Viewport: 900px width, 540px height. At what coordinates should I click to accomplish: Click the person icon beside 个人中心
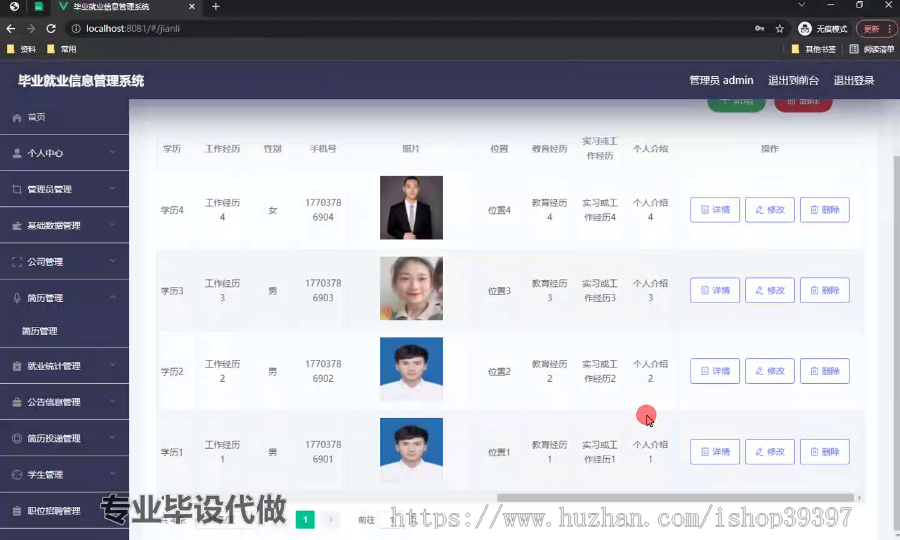click(17, 153)
